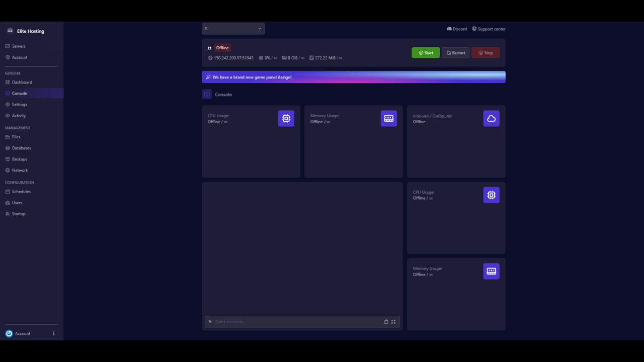
Task: Click the Console heading terminal icon
Action: coord(207,94)
